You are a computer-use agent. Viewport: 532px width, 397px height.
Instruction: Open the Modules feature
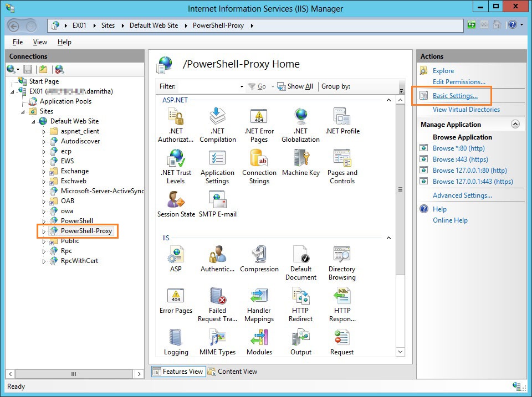coord(259,342)
